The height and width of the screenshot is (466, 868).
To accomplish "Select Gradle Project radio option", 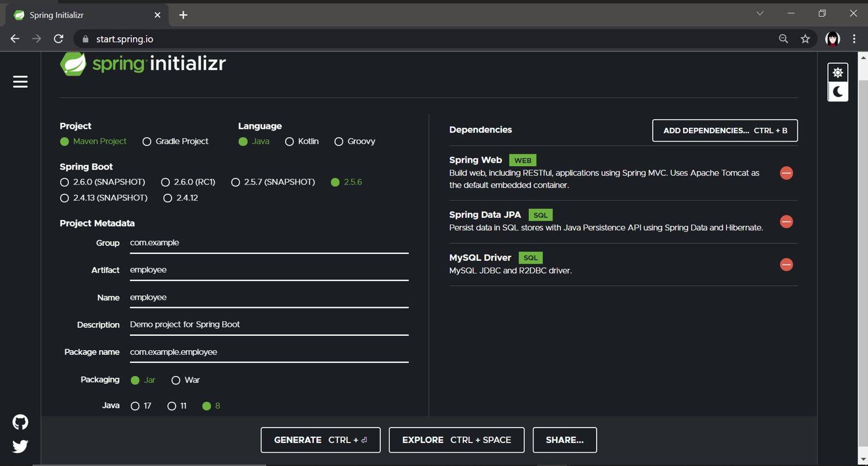I will (x=175, y=142).
